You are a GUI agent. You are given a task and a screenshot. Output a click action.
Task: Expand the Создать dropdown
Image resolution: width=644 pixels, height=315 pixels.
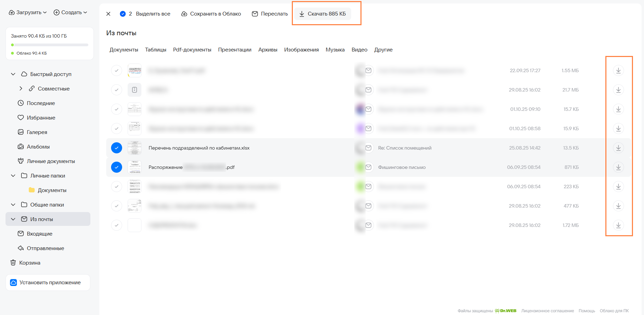(x=70, y=12)
